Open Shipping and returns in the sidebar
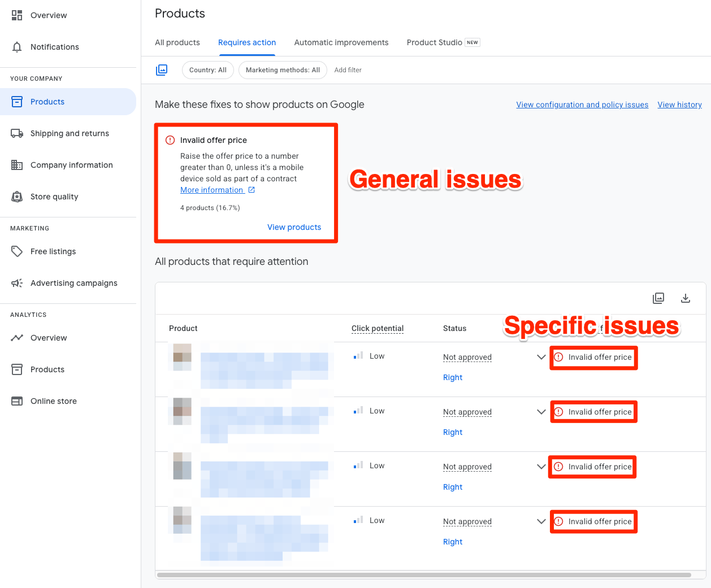Image resolution: width=711 pixels, height=588 pixels. [69, 133]
